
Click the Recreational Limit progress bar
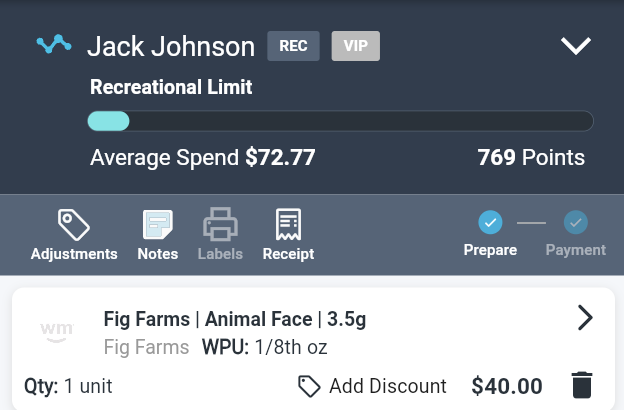[340, 121]
